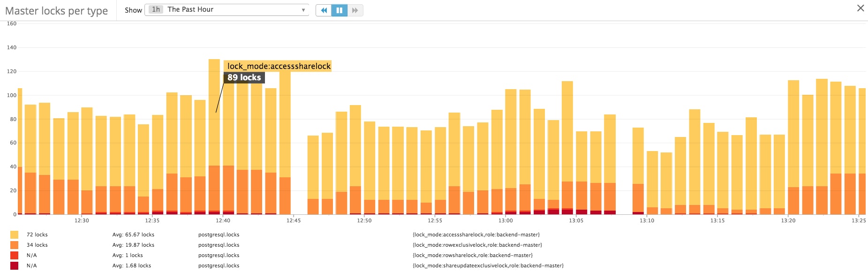This screenshot has width=868, height=273.
Task: Click the dark red shareupdateexclusivelock legend swatch
Action: [15, 265]
